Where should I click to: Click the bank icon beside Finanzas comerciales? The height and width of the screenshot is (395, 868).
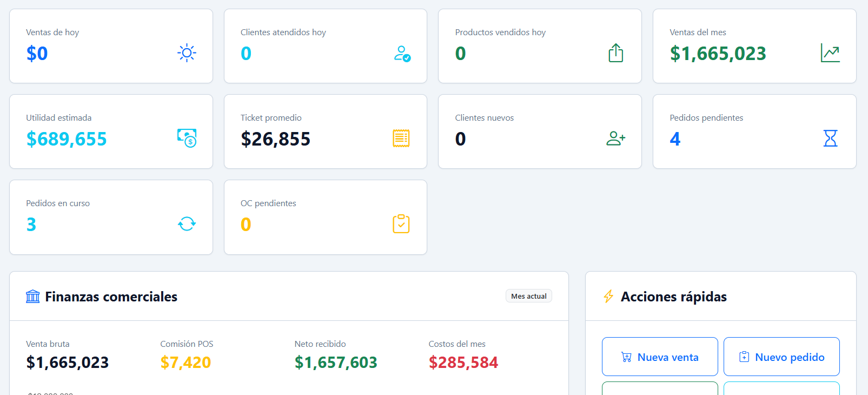33,297
